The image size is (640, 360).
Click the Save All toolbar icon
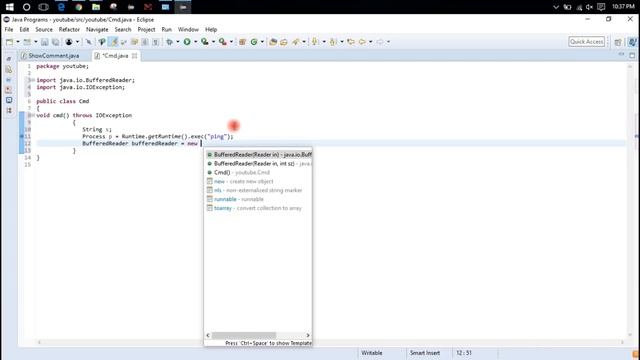point(55,42)
